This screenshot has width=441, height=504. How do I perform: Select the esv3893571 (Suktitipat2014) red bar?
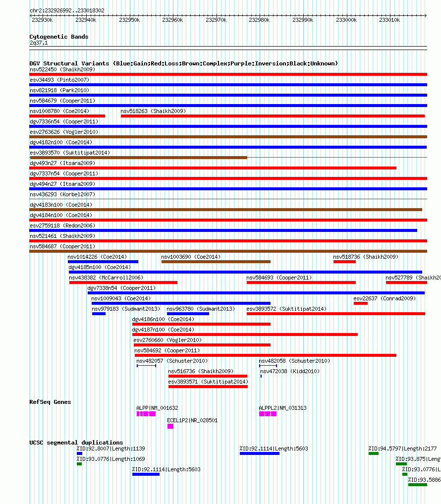[208, 387]
